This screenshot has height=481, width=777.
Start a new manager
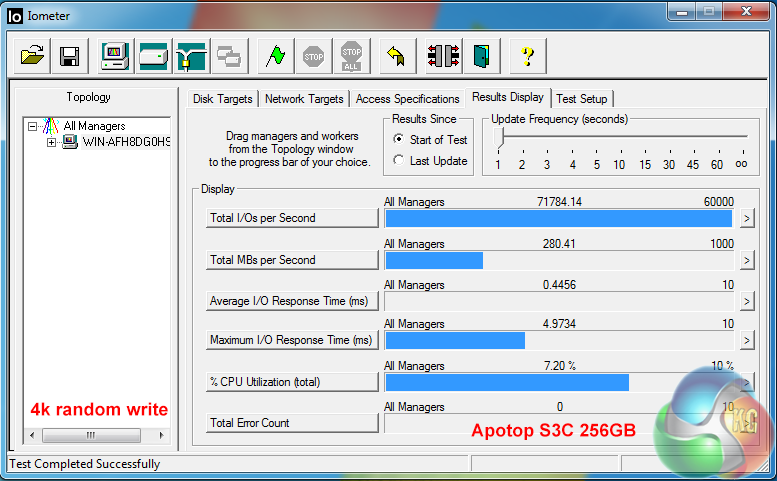115,56
